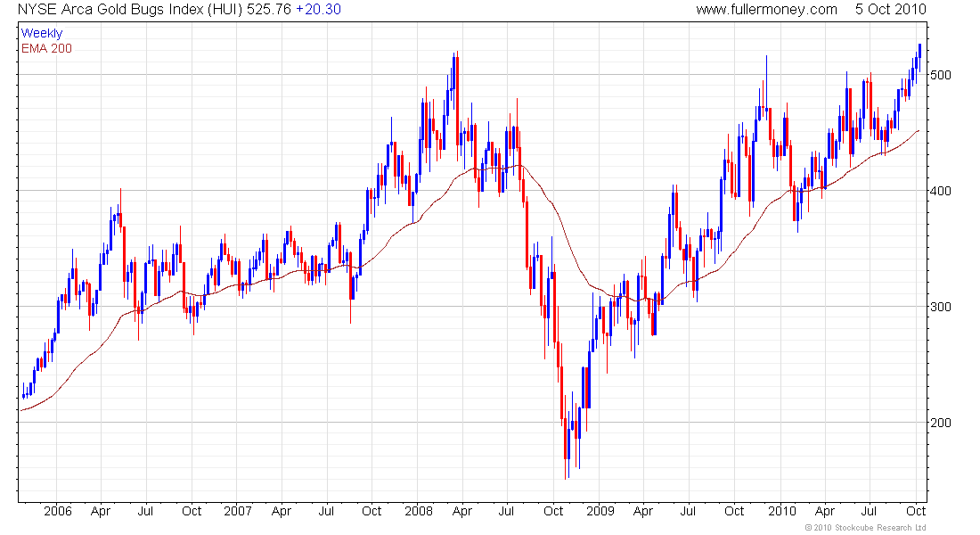Select the Jul label of year 2009

coord(688,511)
